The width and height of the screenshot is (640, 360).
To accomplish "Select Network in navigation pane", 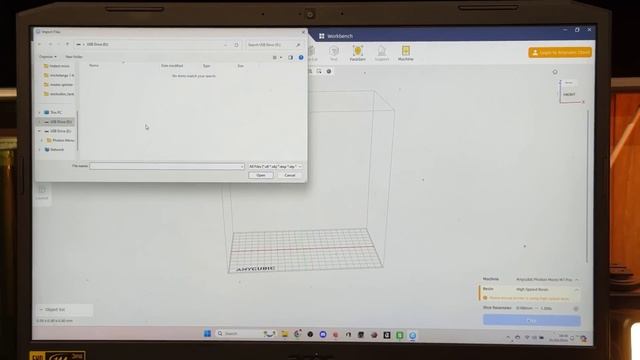I will click(x=54, y=149).
